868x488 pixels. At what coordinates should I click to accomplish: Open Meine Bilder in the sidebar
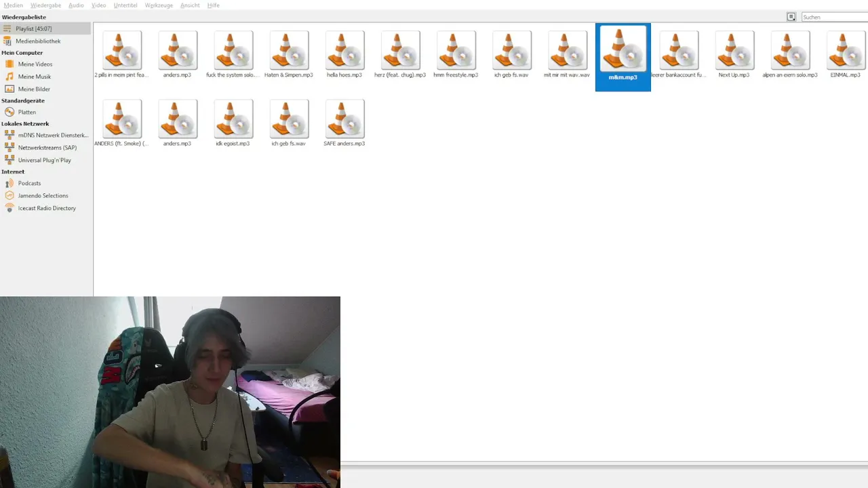pyautogui.click(x=45, y=89)
